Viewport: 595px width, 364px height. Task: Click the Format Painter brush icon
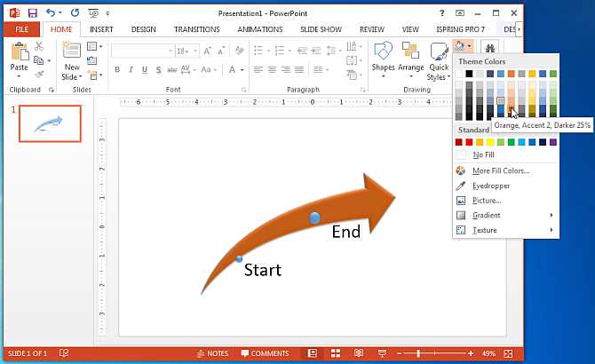pyautogui.click(x=39, y=75)
